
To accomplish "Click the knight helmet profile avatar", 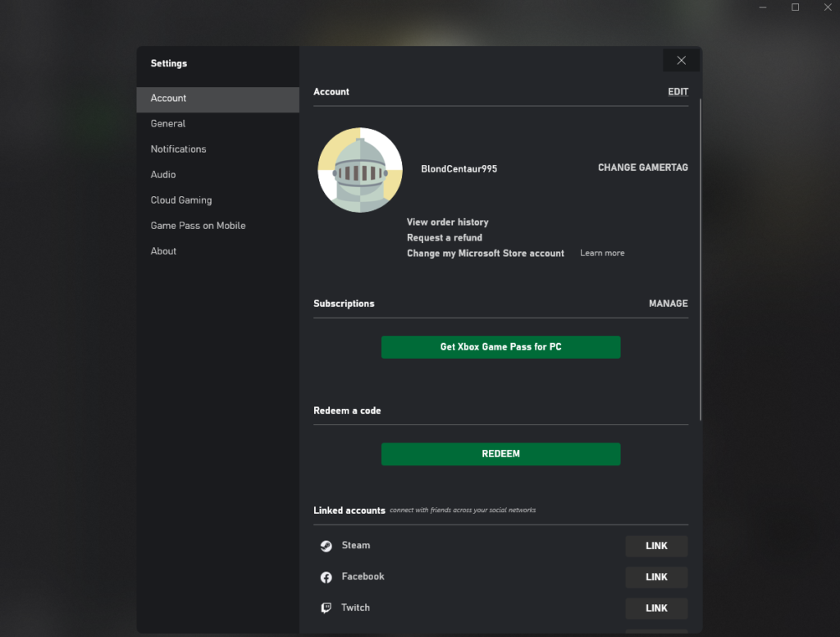I will (360, 169).
